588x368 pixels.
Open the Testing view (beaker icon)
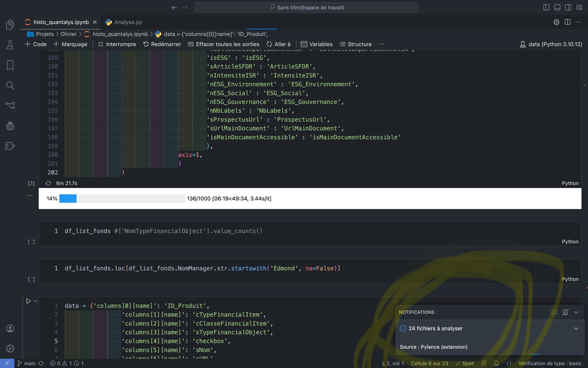(x=10, y=45)
